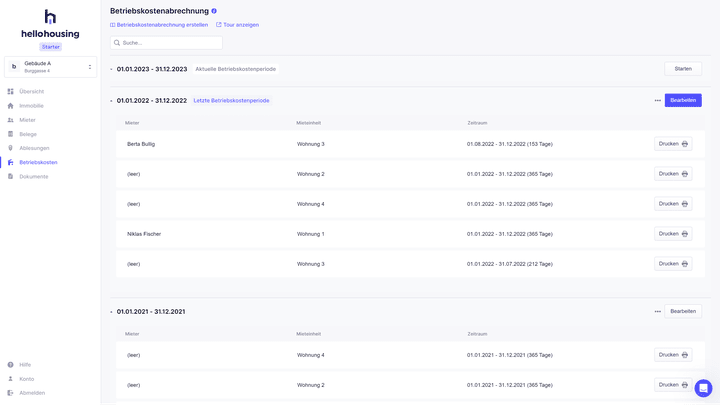The image size is (720, 405).
Task: Click the hellohousing logo icon
Action: 50,17
